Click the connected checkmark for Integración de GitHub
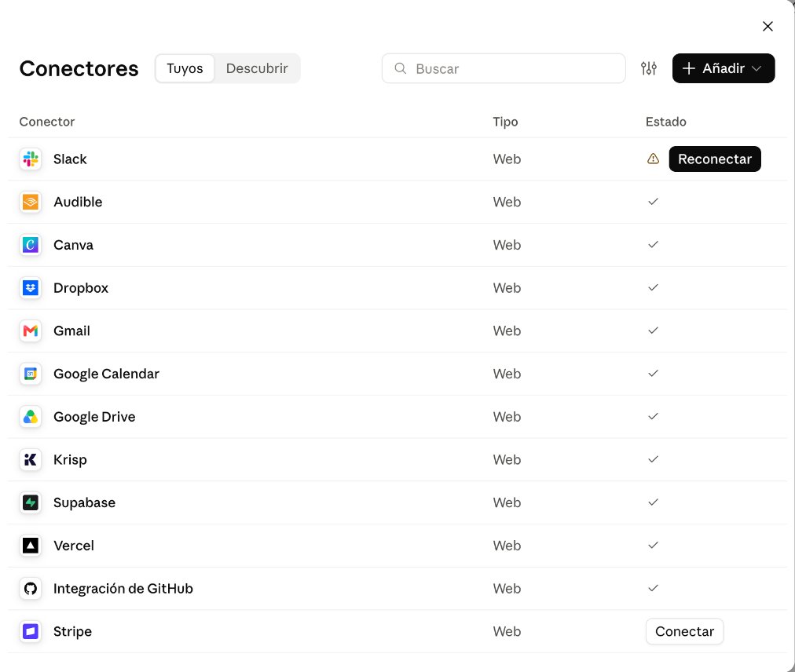The height and width of the screenshot is (672, 795). [x=653, y=588]
